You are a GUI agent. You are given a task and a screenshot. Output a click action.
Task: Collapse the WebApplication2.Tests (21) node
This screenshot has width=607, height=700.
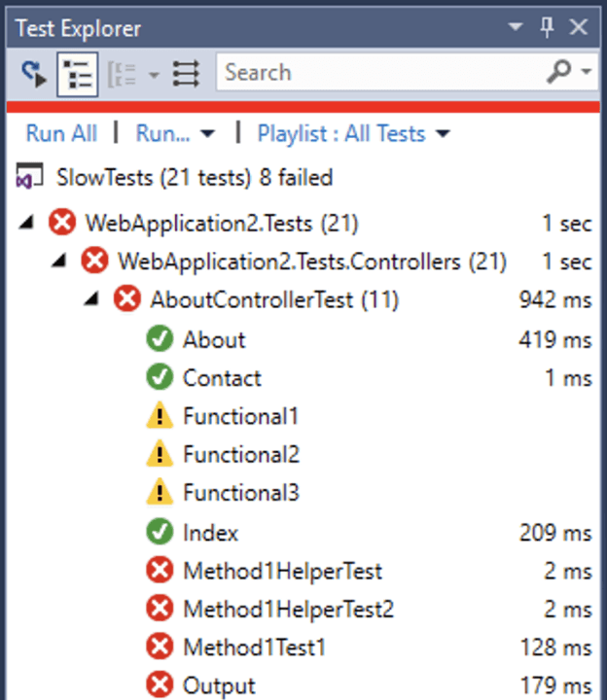tap(26, 223)
